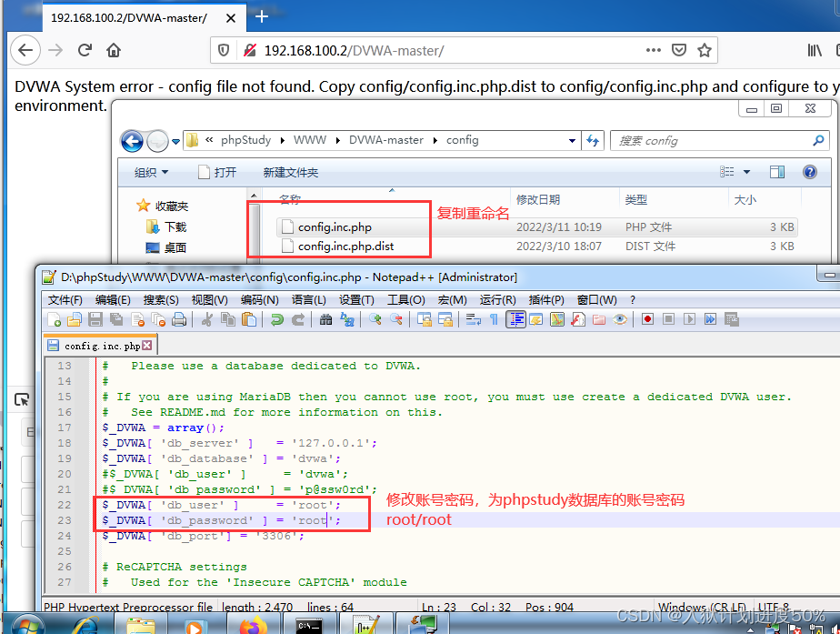The image size is (840, 634).
Task: Open Function List icon in Notepad++
Action: pos(578,319)
